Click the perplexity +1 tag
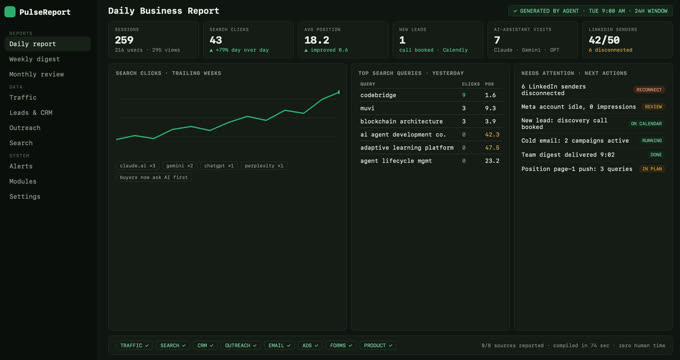Viewport: 680px width, 360px height. [264, 166]
